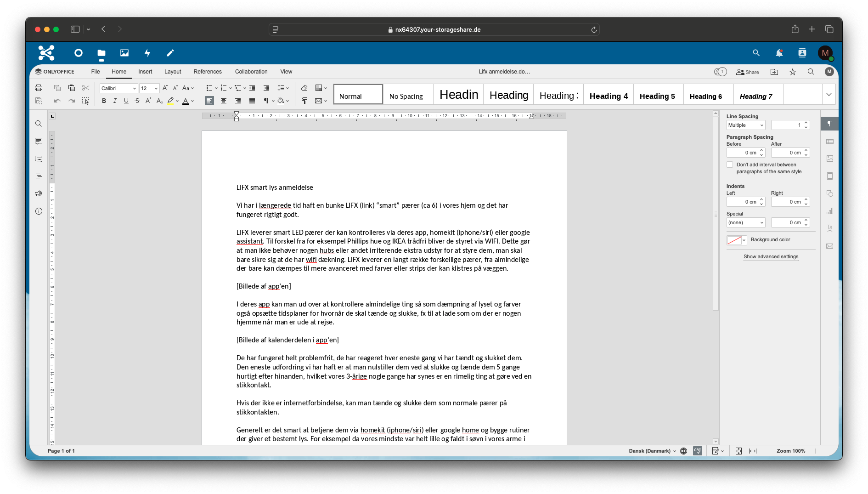This screenshot has width=868, height=494.
Task: Apply the No Spacing style
Action: click(x=408, y=95)
